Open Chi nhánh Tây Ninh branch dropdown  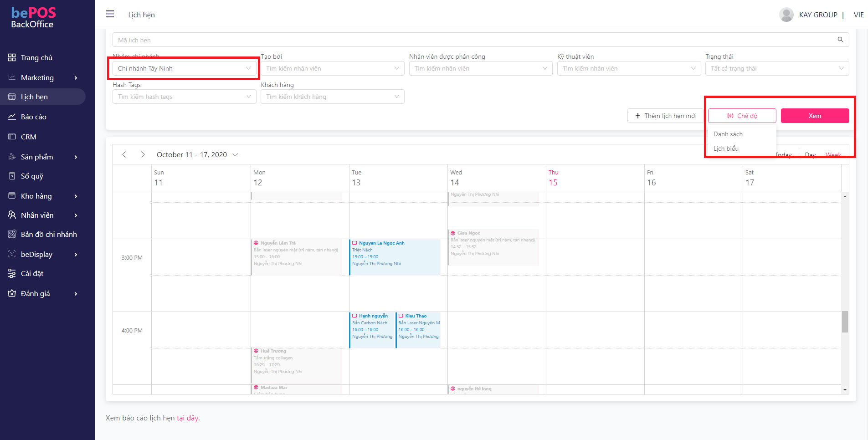(x=184, y=68)
